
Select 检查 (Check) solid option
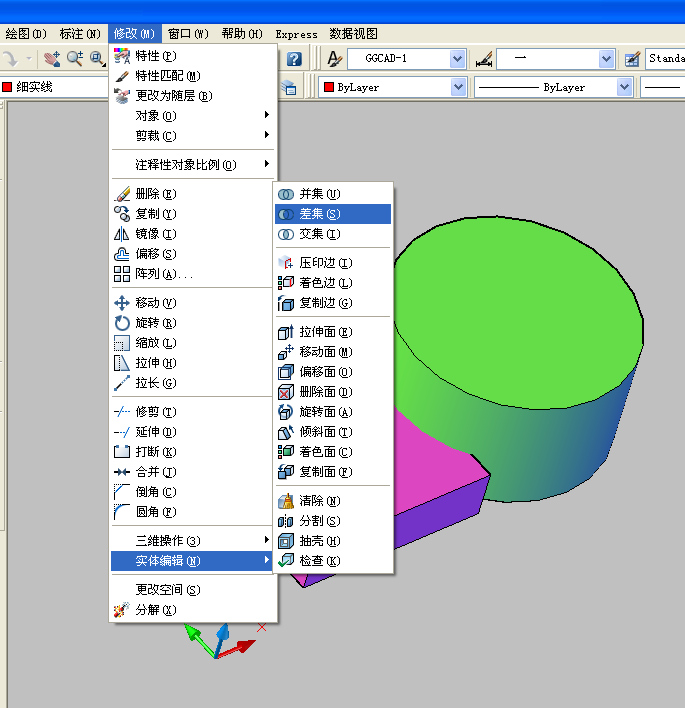pos(333,560)
